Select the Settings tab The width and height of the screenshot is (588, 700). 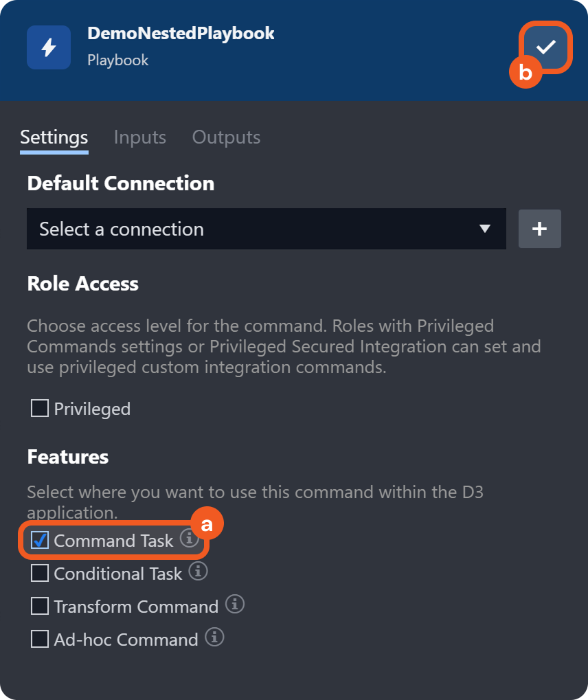pyautogui.click(x=54, y=137)
